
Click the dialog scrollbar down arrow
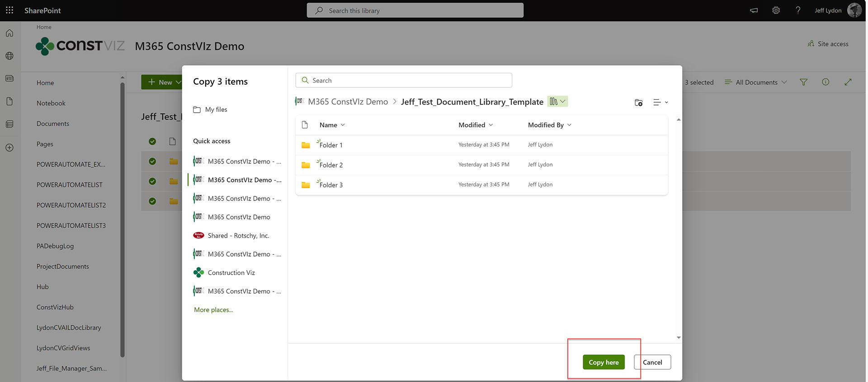tap(679, 337)
